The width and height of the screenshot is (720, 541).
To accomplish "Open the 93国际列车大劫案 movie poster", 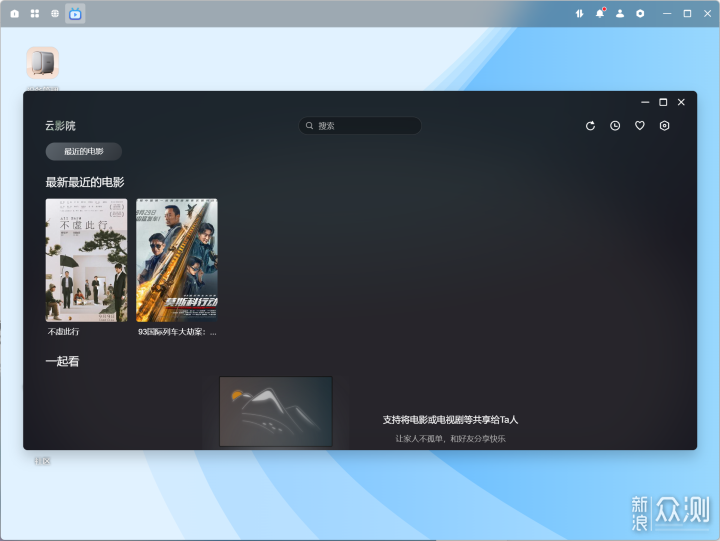I will 177,260.
